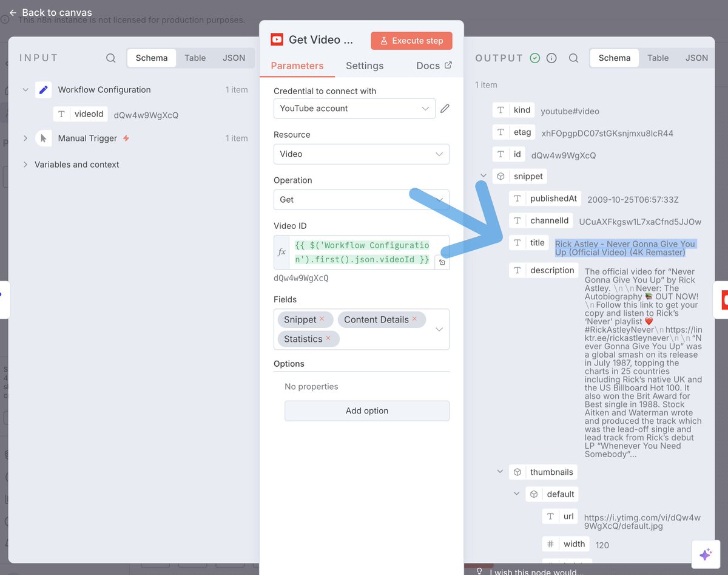Open the Resource dropdown
728x575 pixels.
click(x=362, y=154)
